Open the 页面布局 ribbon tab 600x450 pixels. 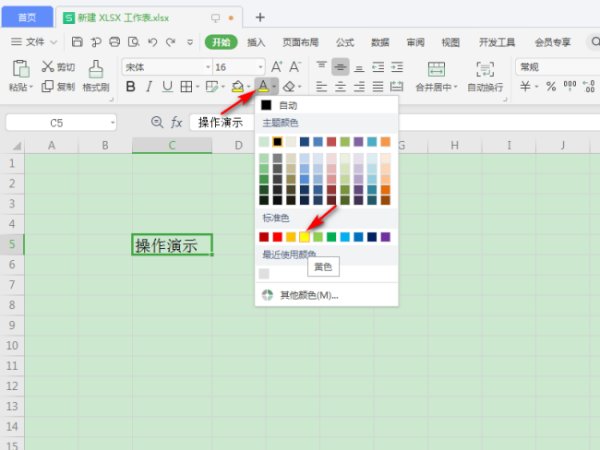tap(300, 42)
